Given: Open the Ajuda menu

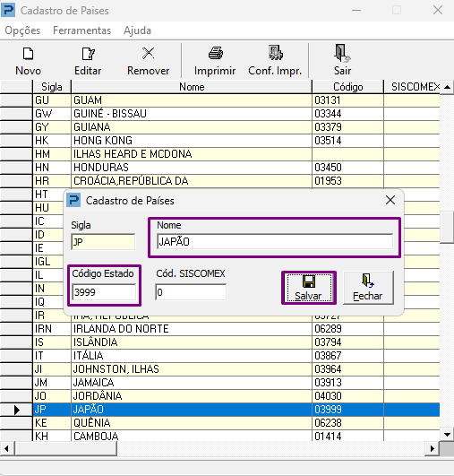Looking at the screenshot, I should coord(137,30).
